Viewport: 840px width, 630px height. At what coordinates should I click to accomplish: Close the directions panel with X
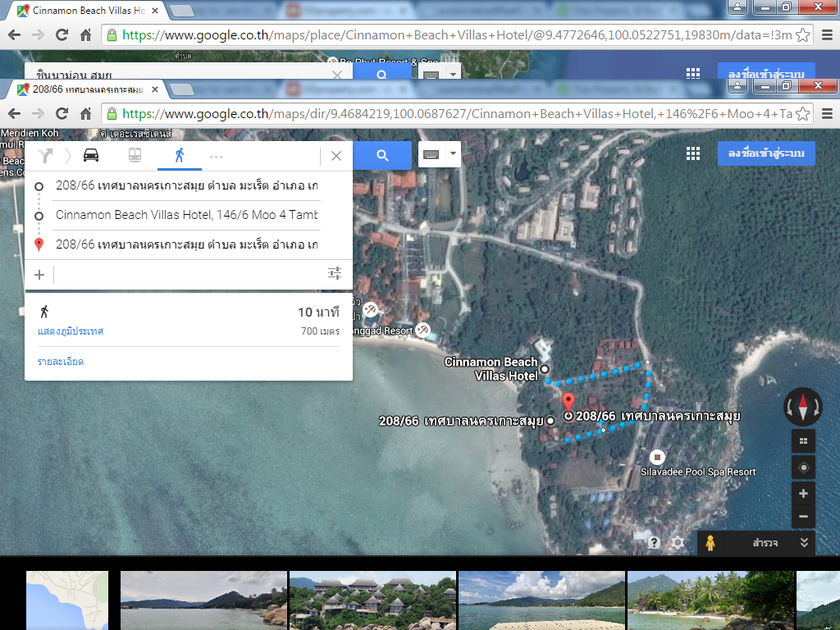point(336,156)
